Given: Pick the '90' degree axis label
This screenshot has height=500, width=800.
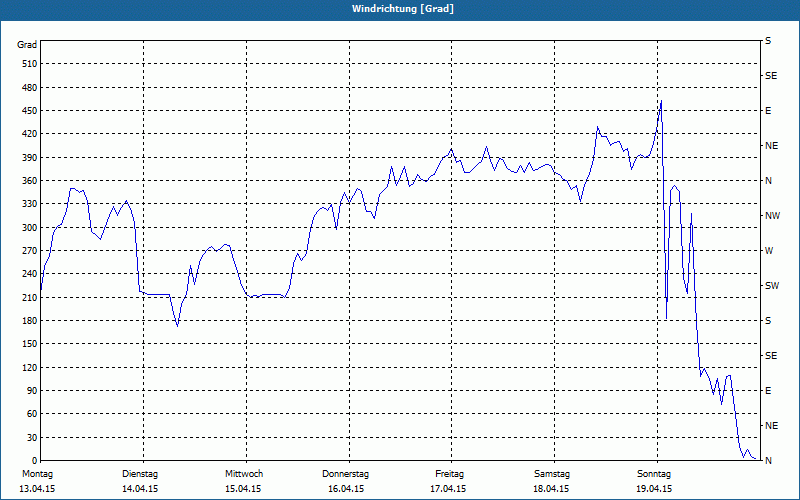Looking at the screenshot, I should 32,390.
